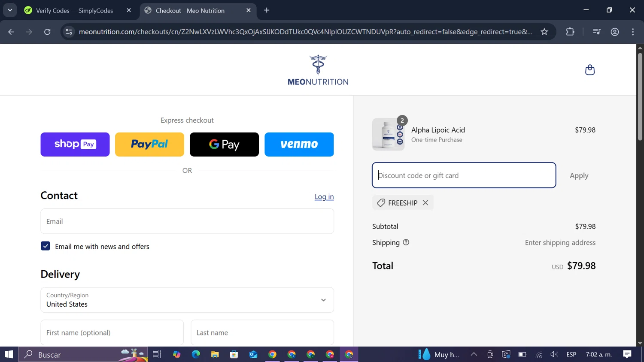Image resolution: width=644 pixels, height=362 pixels.
Task: Open the shopping bag cart icon
Action: tap(590, 70)
